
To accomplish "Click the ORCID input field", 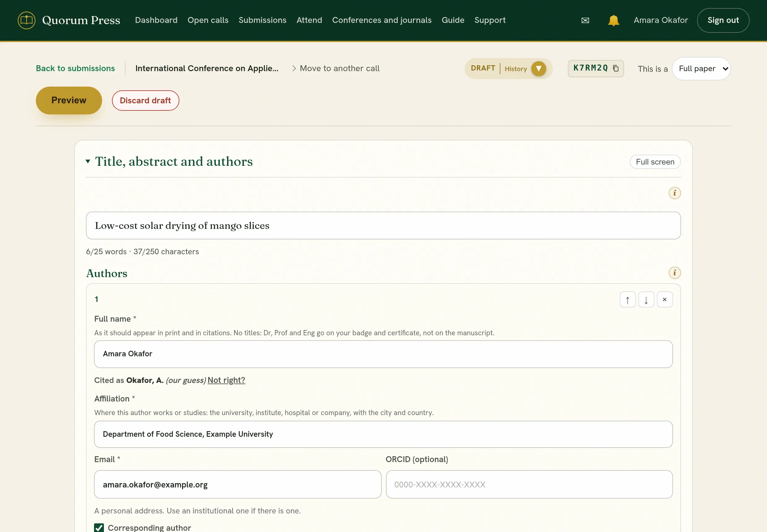I will pyautogui.click(x=529, y=485).
